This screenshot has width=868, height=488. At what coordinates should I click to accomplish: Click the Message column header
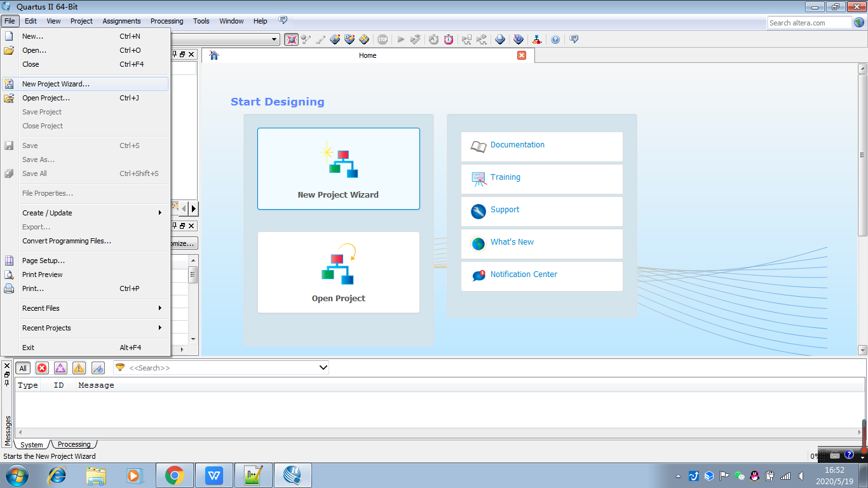96,385
